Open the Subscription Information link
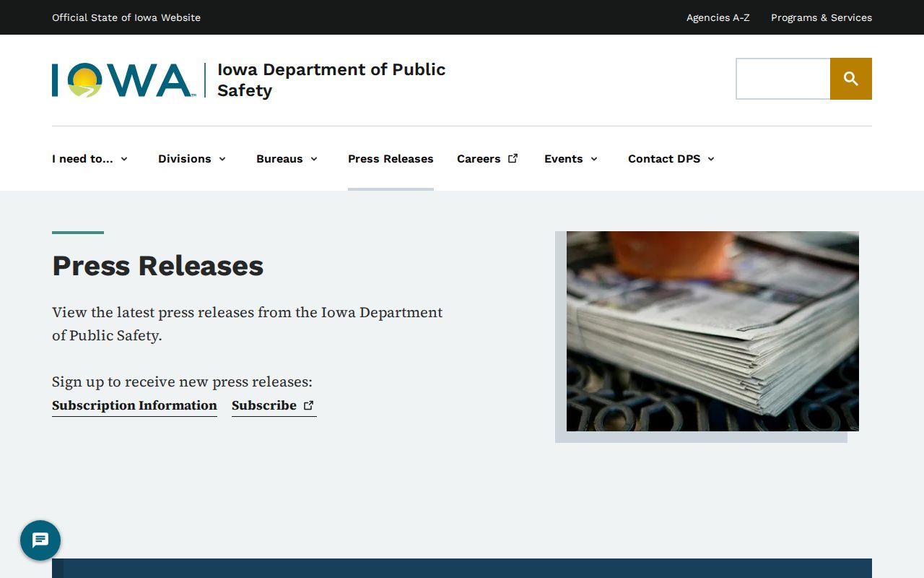The image size is (924, 578). [134, 405]
